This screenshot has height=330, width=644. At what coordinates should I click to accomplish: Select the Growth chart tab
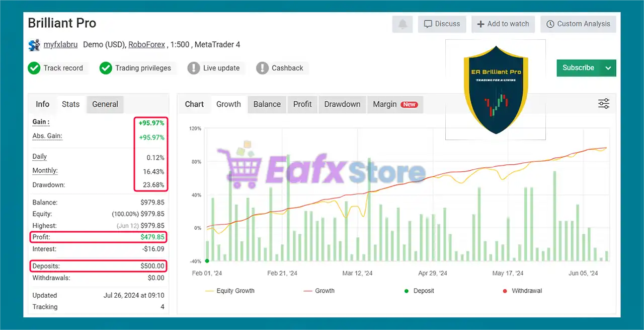coord(228,104)
